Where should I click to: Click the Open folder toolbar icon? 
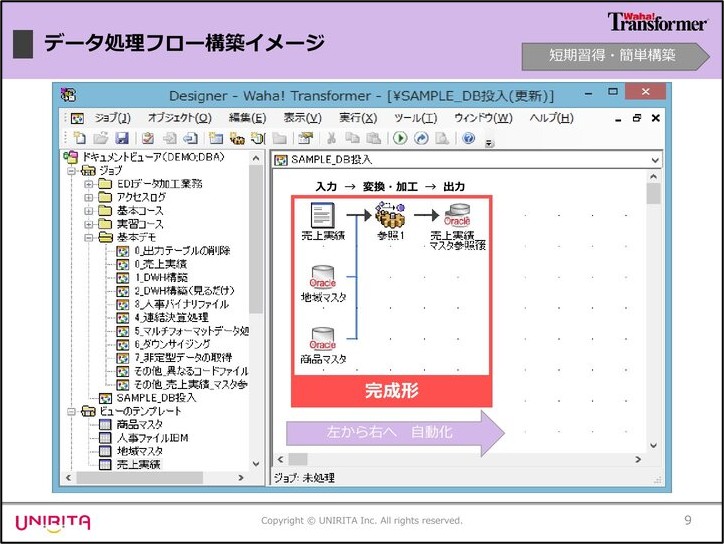100,138
